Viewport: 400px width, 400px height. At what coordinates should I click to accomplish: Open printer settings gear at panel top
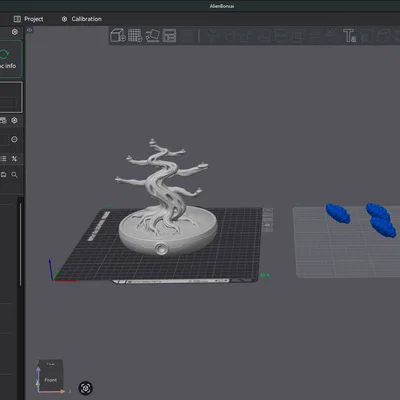15,32
